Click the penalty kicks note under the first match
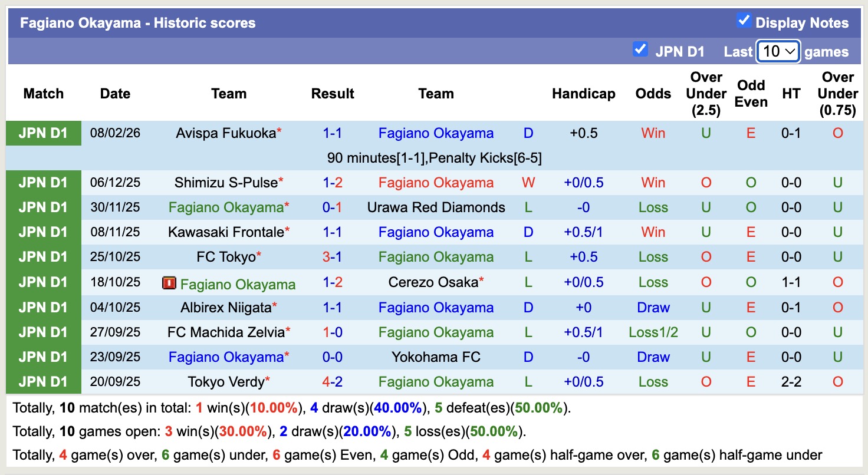Viewport: 868px width, 475px height. pyautogui.click(x=434, y=158)
